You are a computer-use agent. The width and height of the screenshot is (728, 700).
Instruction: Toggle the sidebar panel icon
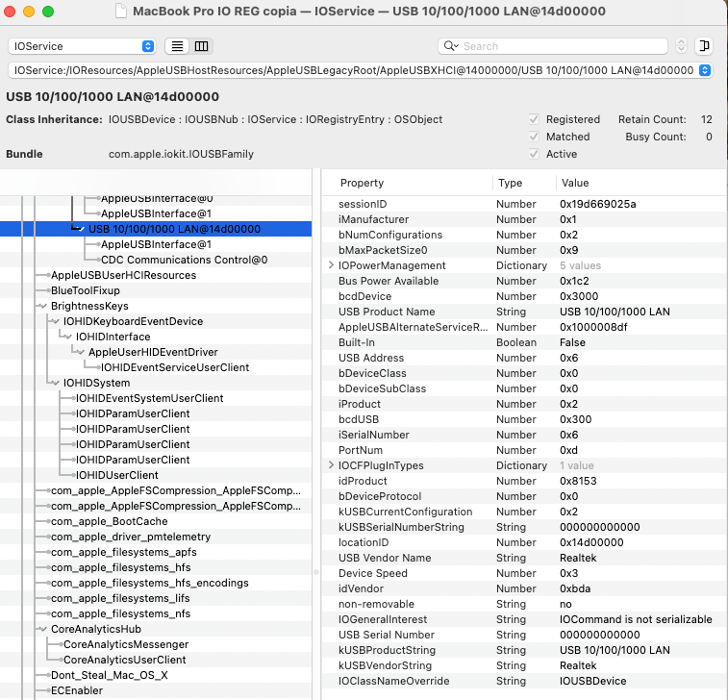pos(704,46)
